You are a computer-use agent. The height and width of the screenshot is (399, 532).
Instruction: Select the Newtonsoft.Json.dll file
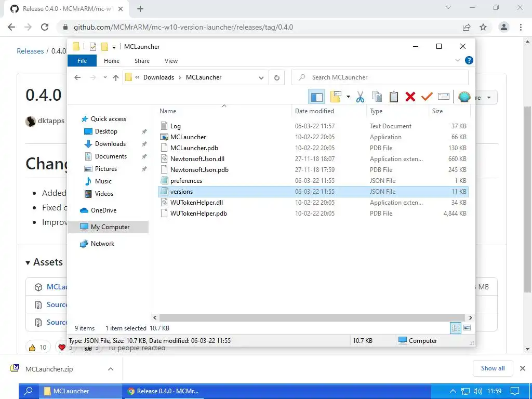pyautogui.click(x=313, y=159)
